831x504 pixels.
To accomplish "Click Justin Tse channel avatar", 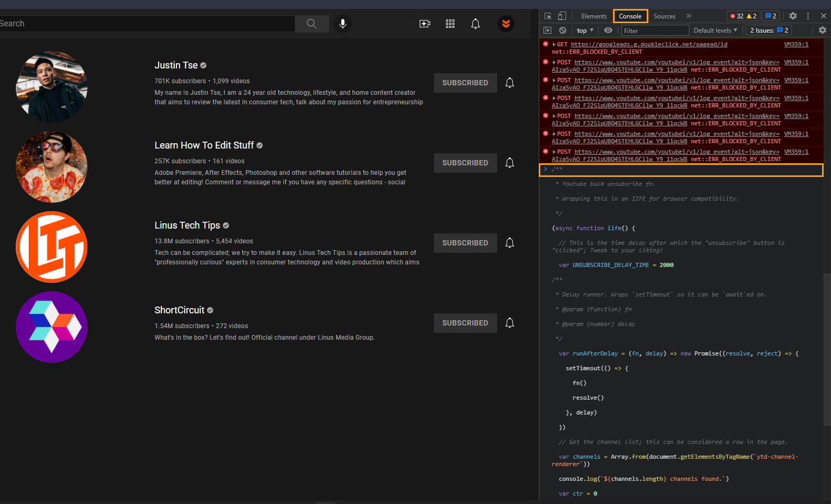I will pos(52,87).
